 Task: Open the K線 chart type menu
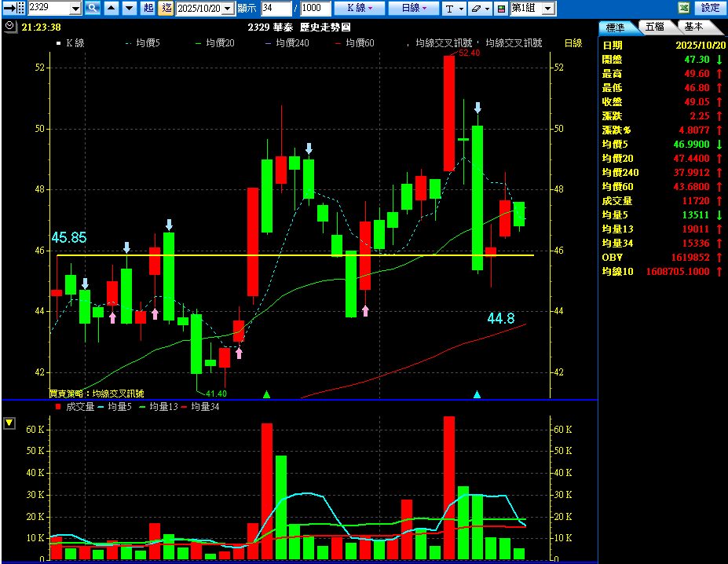(x=360, y=8)
